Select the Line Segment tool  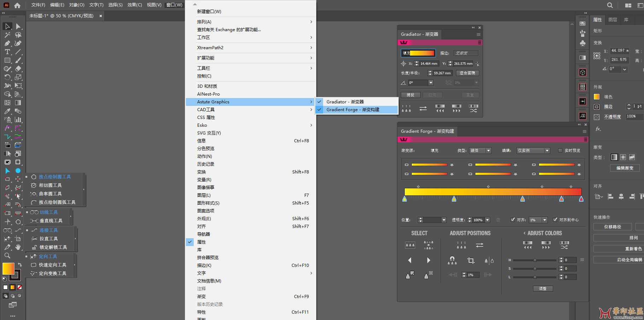(x=18, y=52)
